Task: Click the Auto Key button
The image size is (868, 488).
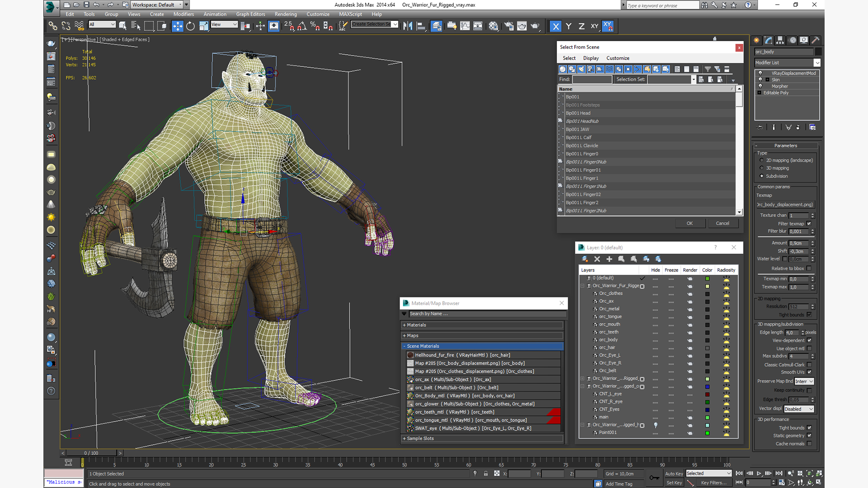Action: pos(674,474)
